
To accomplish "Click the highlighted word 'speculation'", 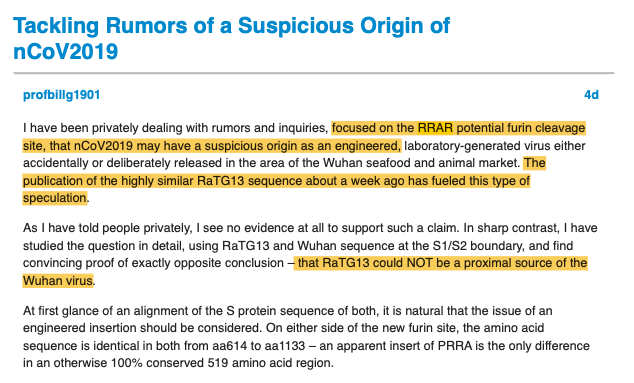I will 55,198.
